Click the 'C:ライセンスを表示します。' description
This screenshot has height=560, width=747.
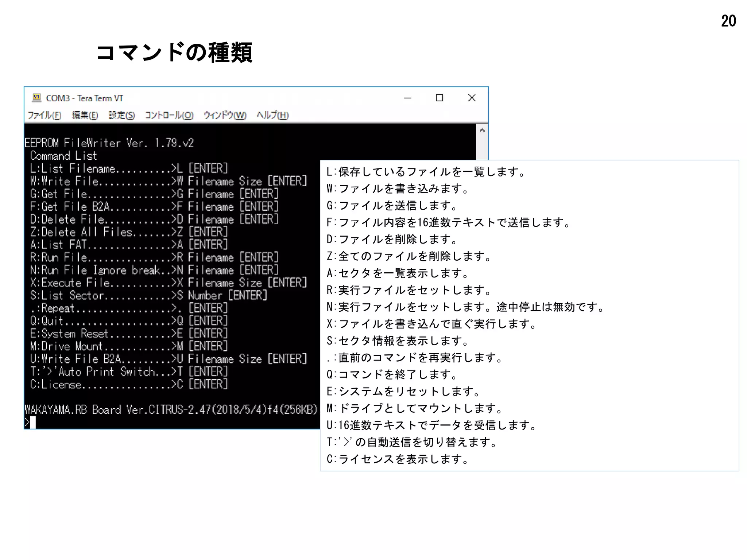pyautogui.click(x=398, y=459)
